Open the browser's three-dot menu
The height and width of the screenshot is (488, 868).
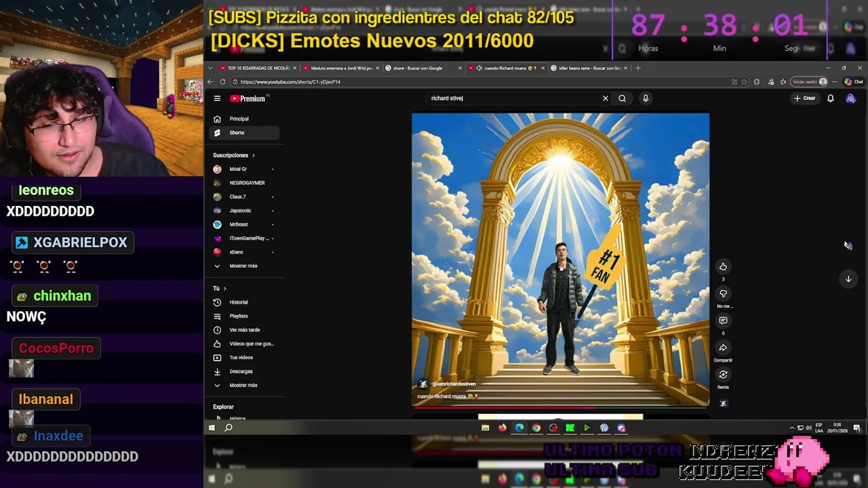tap(835, 81)
